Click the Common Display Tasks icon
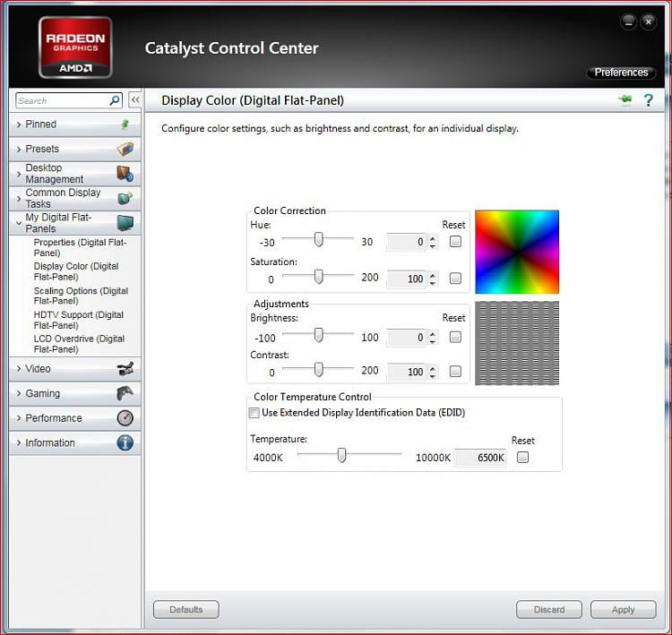The image size is (672, 635). [x=125, y=198]
